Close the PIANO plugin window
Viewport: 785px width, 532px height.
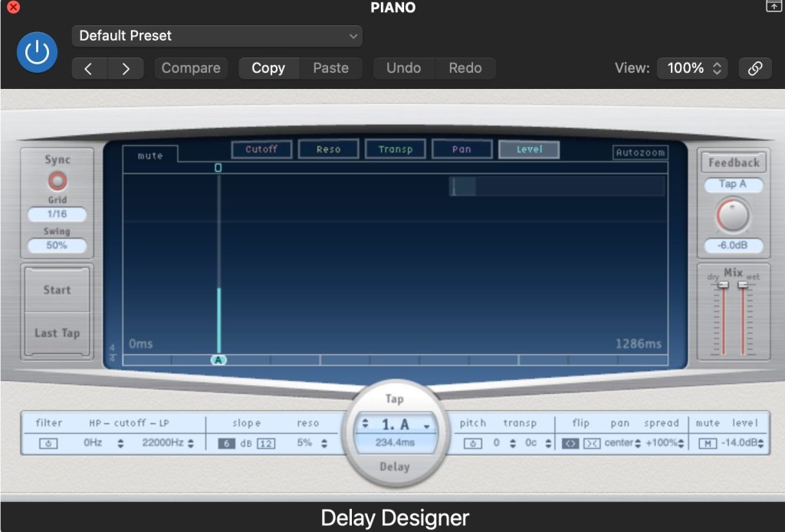[x=14, y=7]
